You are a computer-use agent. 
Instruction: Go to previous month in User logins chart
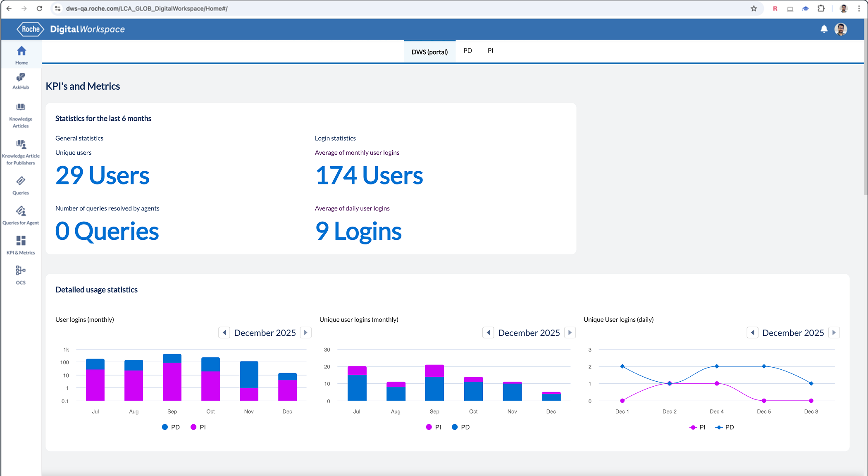(x=224, y=332)
